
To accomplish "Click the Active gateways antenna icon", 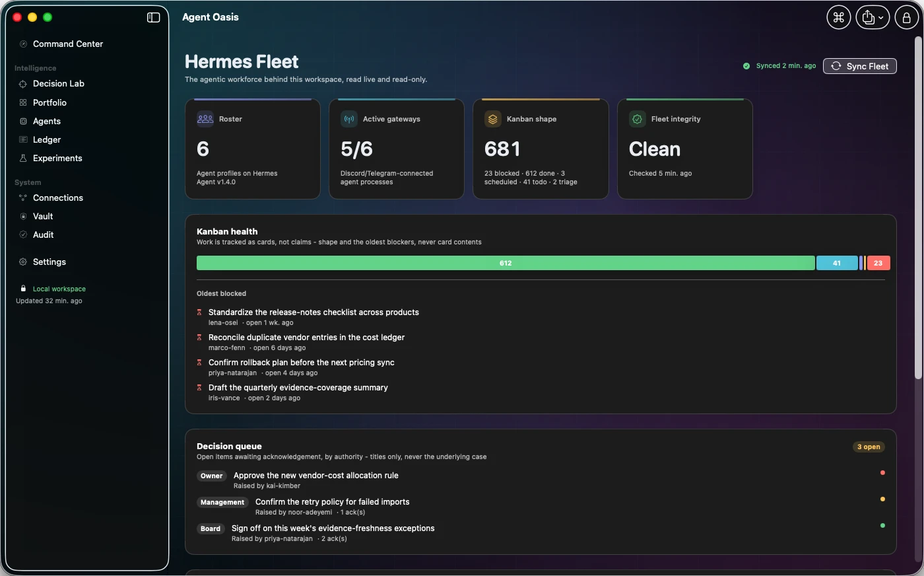I will (349, 119).
